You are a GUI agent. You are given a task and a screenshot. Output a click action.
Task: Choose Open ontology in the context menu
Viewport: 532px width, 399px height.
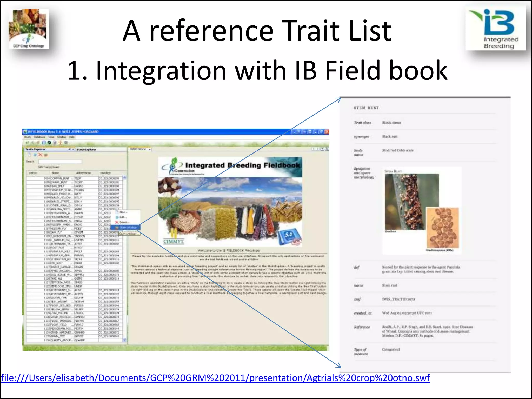point(126,228)
